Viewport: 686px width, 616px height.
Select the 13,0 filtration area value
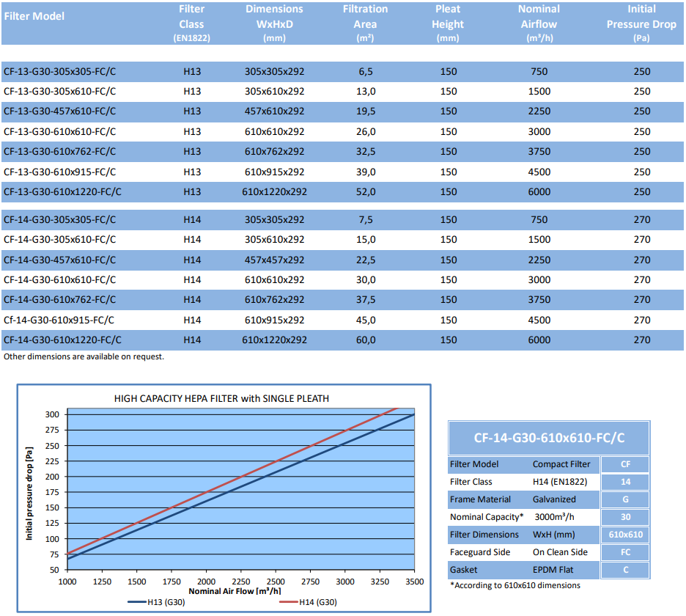tap(366, 92)
